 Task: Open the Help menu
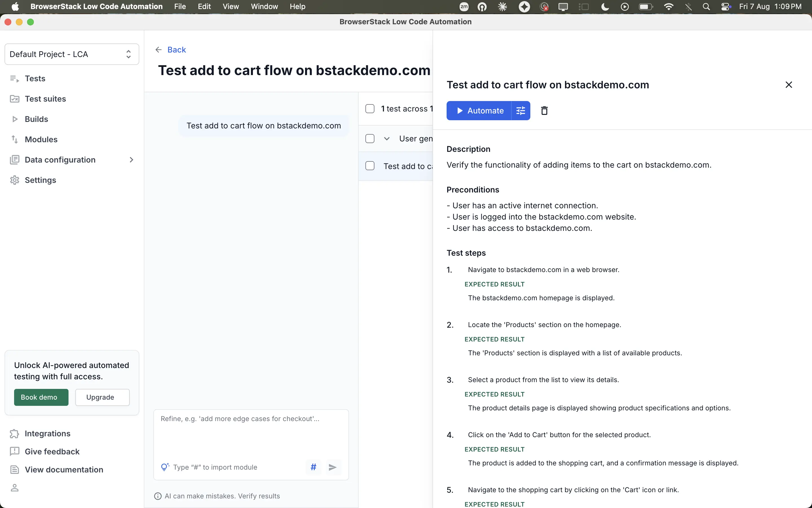[x=297, y=6]
